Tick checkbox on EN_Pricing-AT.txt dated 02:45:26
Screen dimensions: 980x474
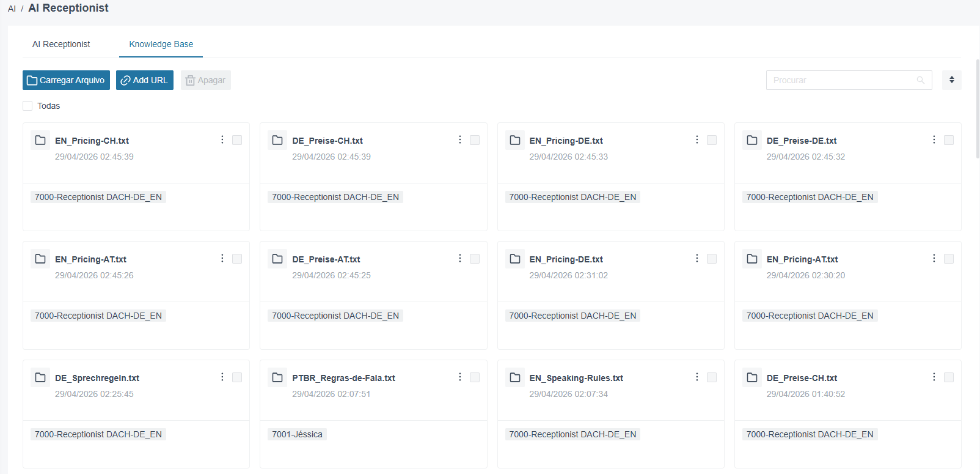237,259
